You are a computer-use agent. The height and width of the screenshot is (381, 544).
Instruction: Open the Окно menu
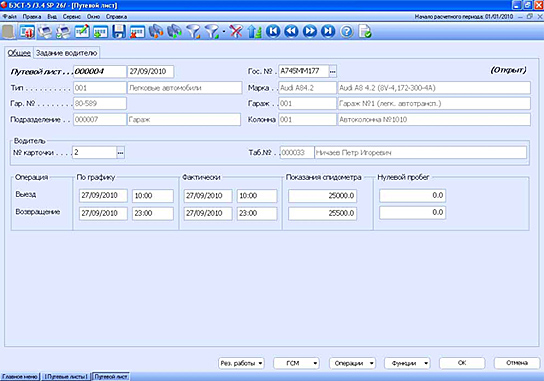click(x=93, y=16)
